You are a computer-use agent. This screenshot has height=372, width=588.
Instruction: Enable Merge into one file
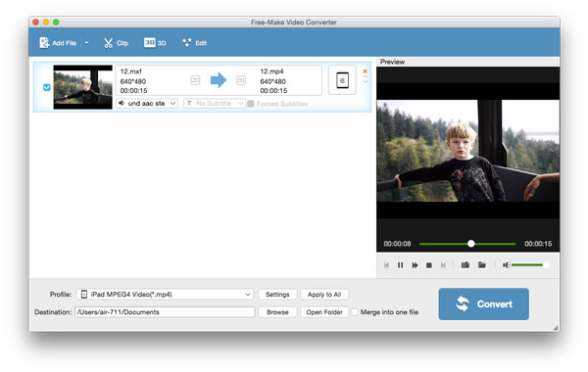(355, 312)
